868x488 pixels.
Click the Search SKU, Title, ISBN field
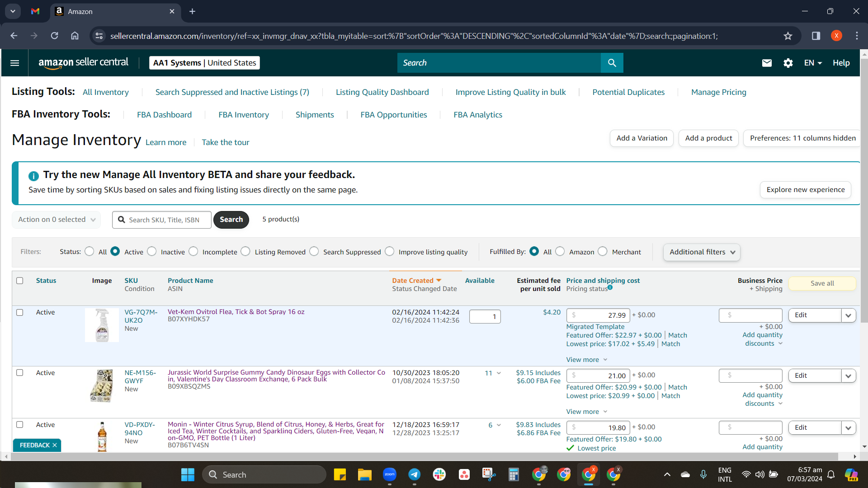pos(162,220)
